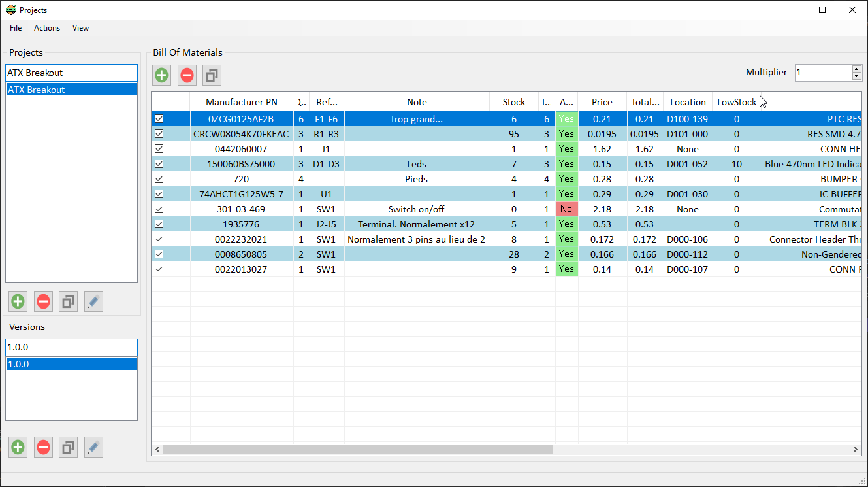The height and width of the screenshot is (487, 868).
Task: Increase the Multiplier value with up arrow
Action: click(857, 69)
